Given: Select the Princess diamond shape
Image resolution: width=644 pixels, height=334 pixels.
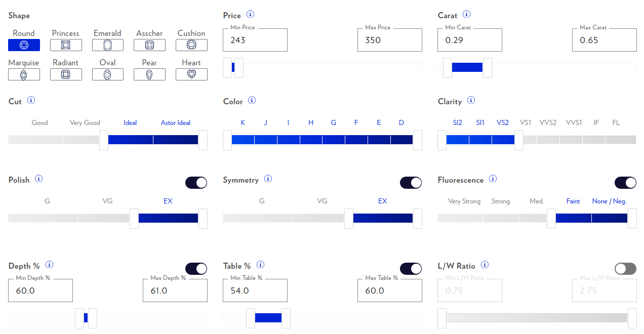Looking at the screenshot, I should [x=66, y=45].
